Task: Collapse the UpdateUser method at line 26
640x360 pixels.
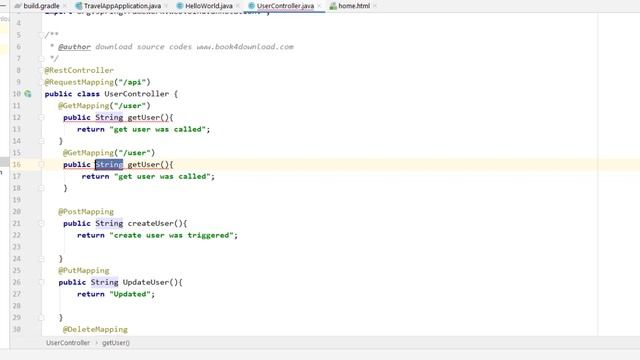Action: [41, 282]
